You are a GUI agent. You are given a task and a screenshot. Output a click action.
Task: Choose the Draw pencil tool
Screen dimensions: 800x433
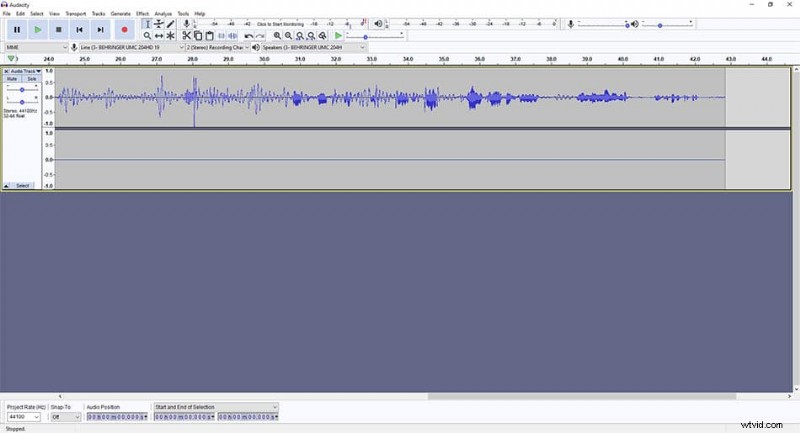170,24
